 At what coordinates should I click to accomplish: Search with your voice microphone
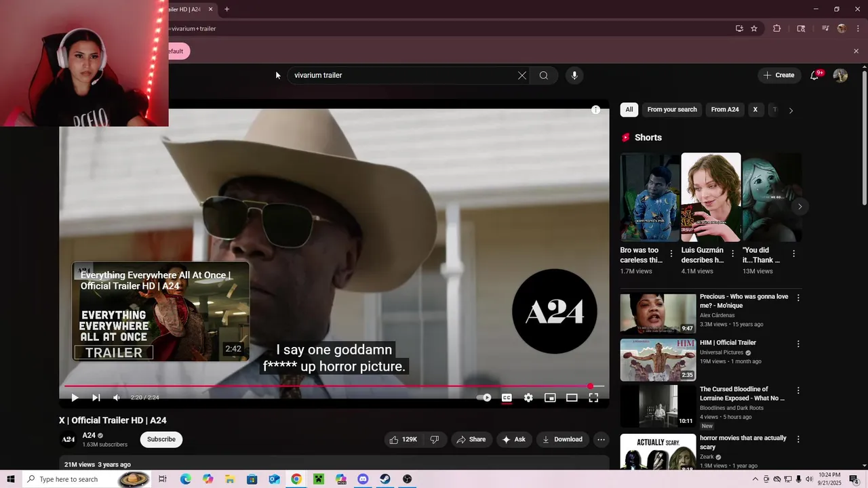click(x=574, y=75)
